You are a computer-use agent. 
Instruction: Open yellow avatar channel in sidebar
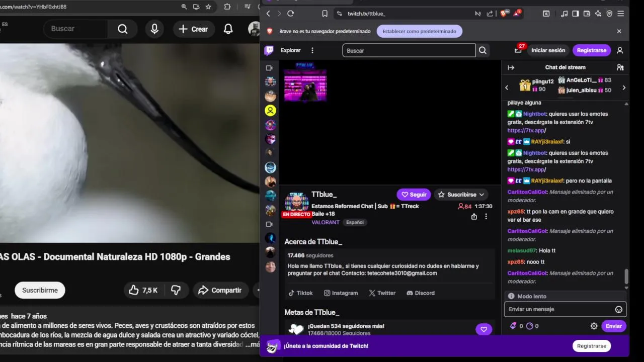pos(270,111)
